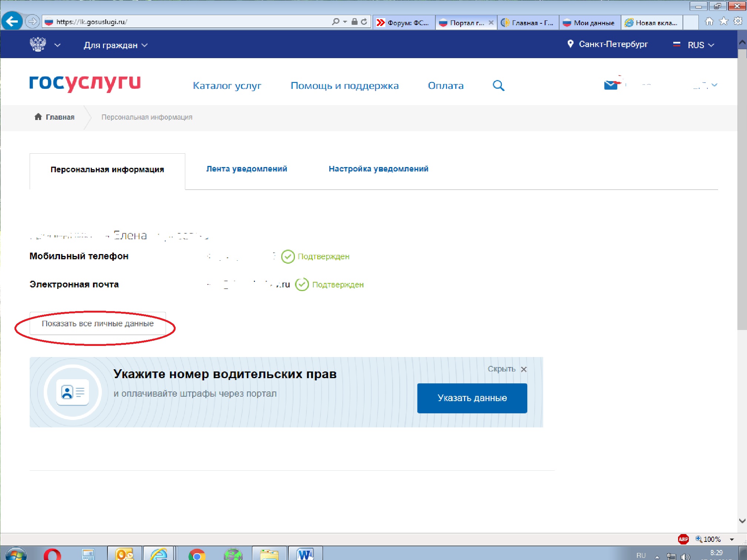The width and height of the screenshot is (747, 560).
Task: Switch to 'Настройка уведомлений' tab
Action: coord(378,169)
